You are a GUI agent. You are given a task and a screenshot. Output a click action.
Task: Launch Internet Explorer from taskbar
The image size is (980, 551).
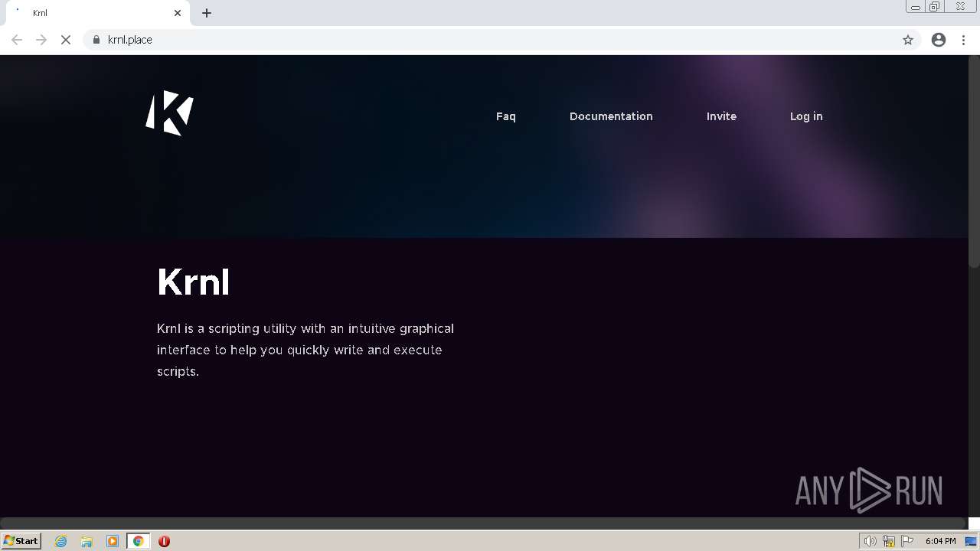click(61, 541)
